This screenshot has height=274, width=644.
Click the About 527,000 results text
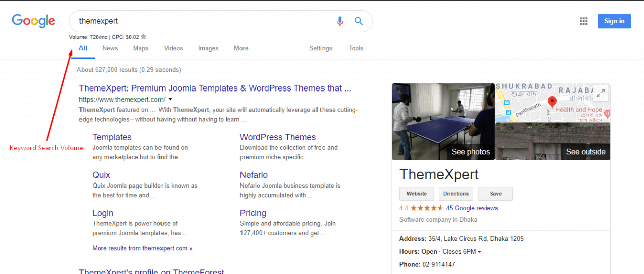[x=129, y=70]
